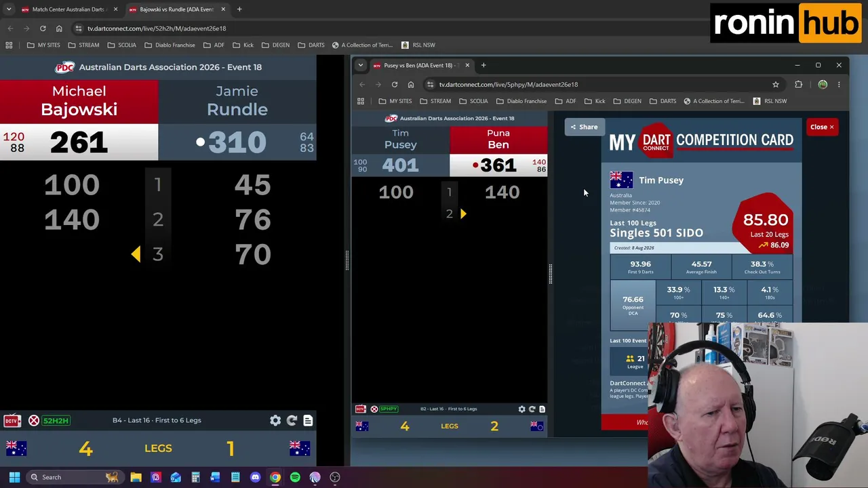868x488 pixels.
Task: Open A Collection of Terri... bookmark in front window
Action: [714, 101]
